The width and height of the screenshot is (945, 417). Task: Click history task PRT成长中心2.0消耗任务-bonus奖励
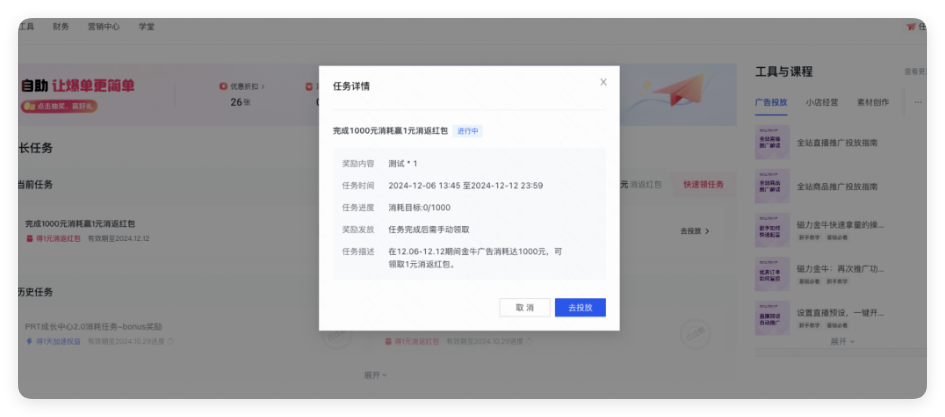(x=93, y=327)
